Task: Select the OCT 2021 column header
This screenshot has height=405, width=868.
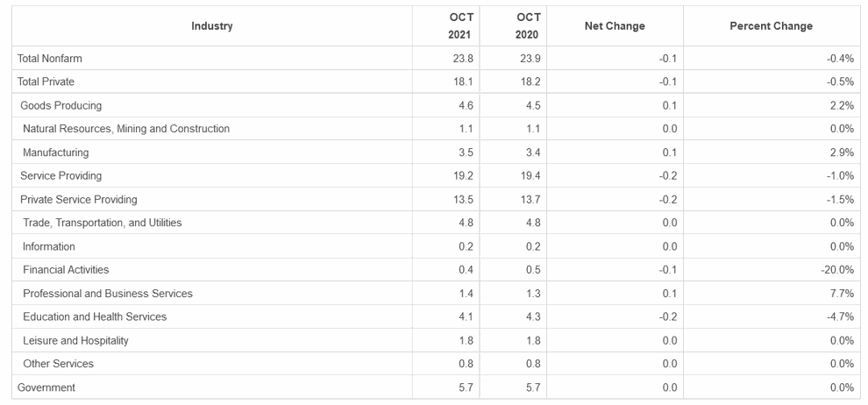Action: (460, 26)
